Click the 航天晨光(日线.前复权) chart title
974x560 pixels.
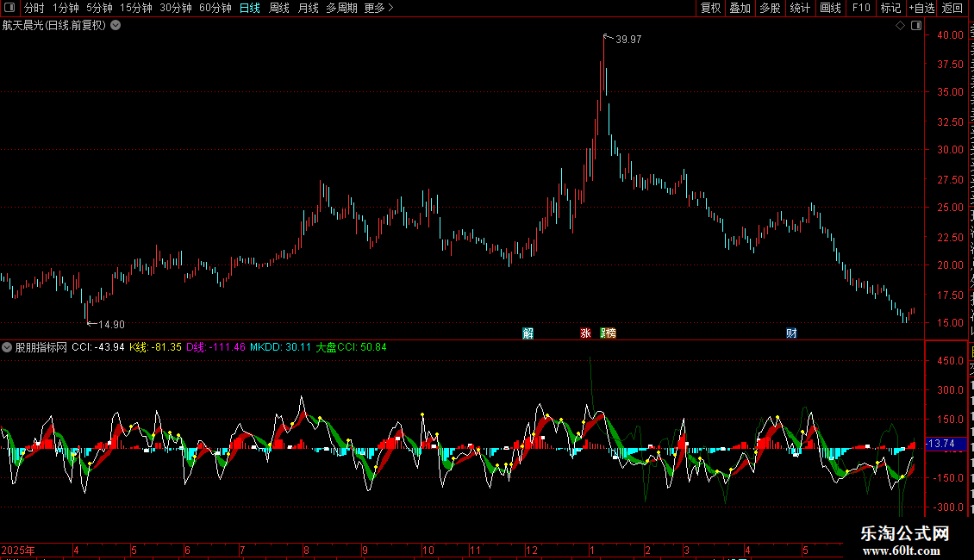tap(54, 26)
